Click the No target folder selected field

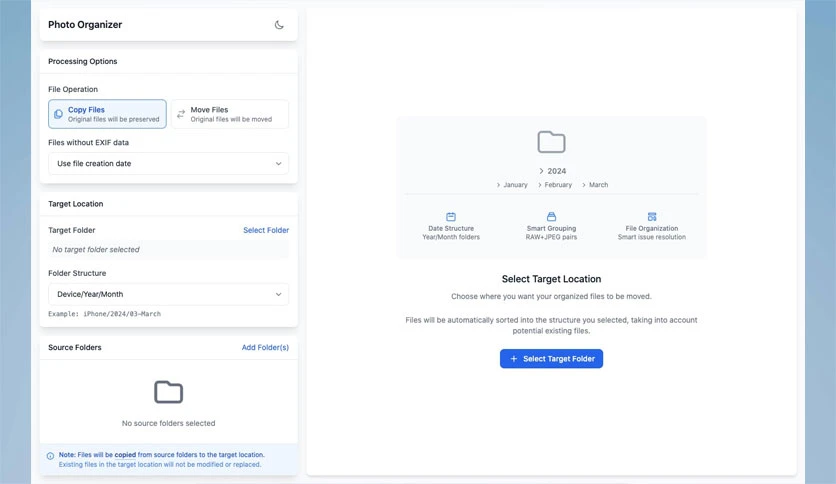(168, 249)
